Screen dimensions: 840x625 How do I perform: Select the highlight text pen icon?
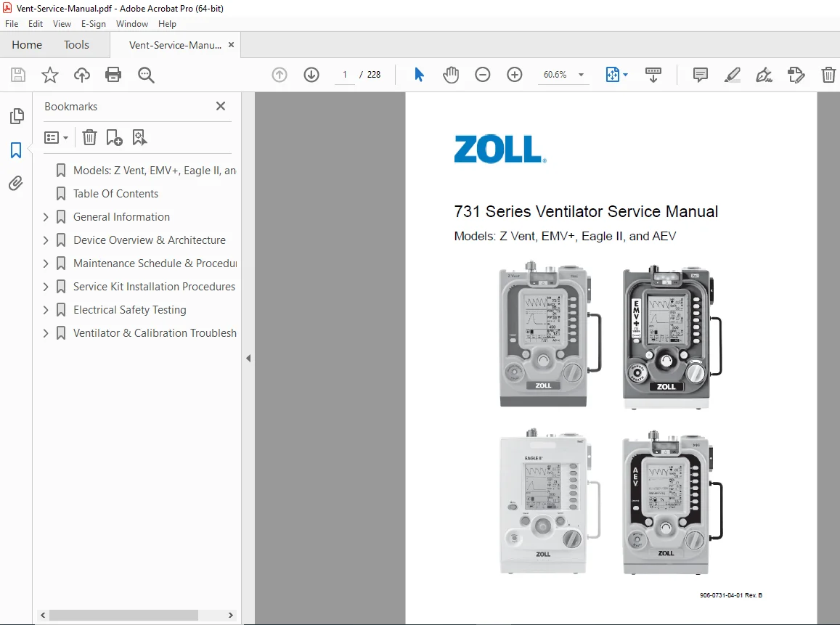pyautogui.click(x=733, y=75)
